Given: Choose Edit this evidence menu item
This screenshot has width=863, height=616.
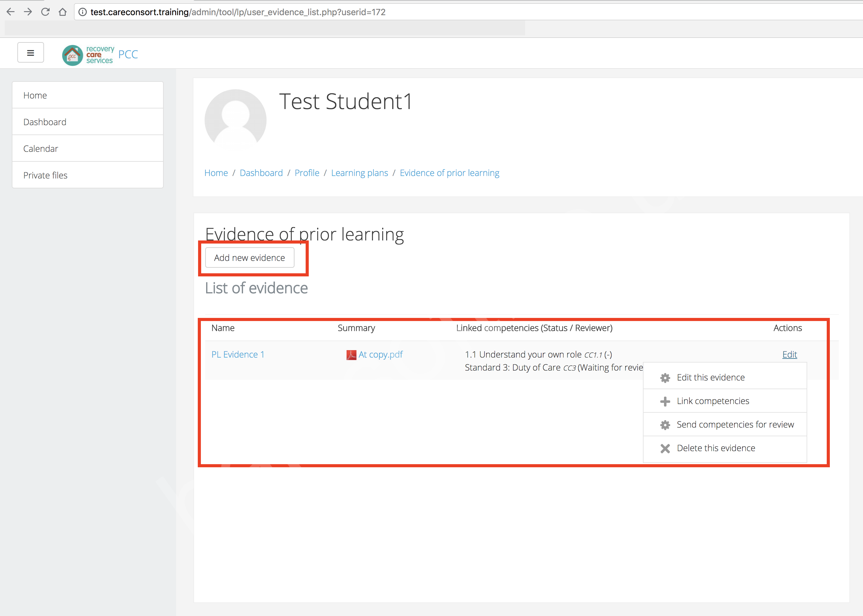Looking at the screenshot, I should click(725, 377).
